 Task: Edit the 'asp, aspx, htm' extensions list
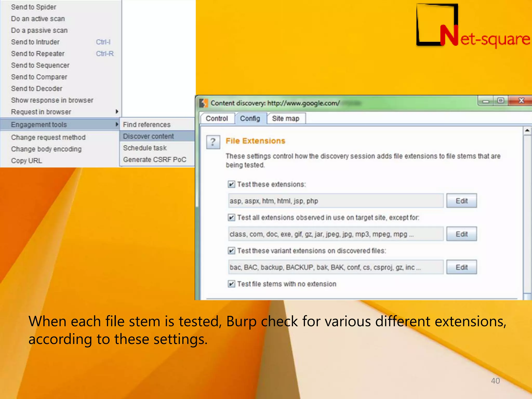[462, 201]
